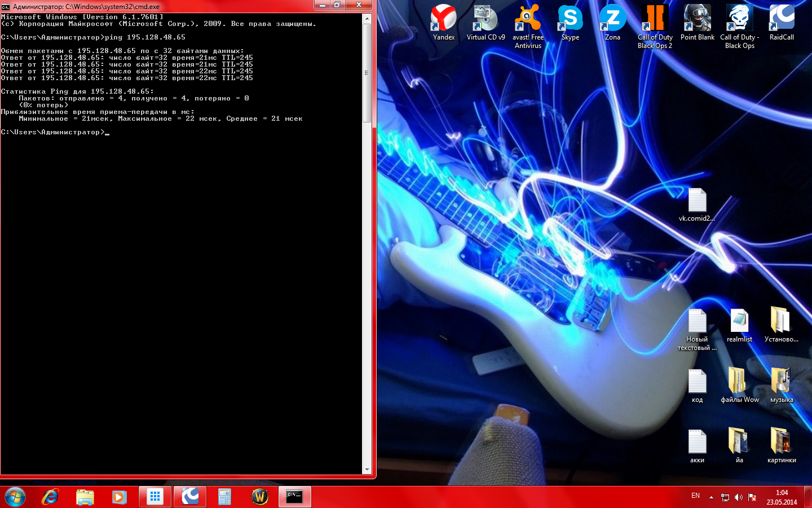The image size is (812, 508).
Task: Click the Корпорация Майкрософт copyright line
Action: pos(158,24)
